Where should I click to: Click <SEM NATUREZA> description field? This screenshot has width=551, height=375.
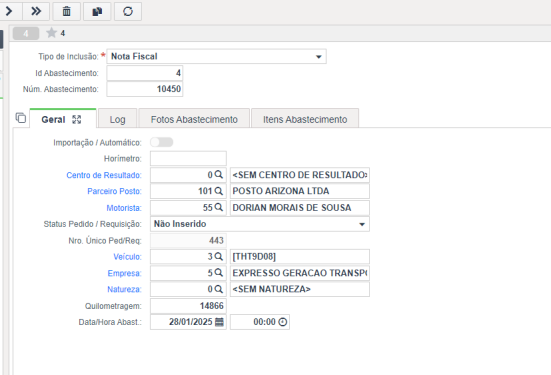(x=300, y=289)
